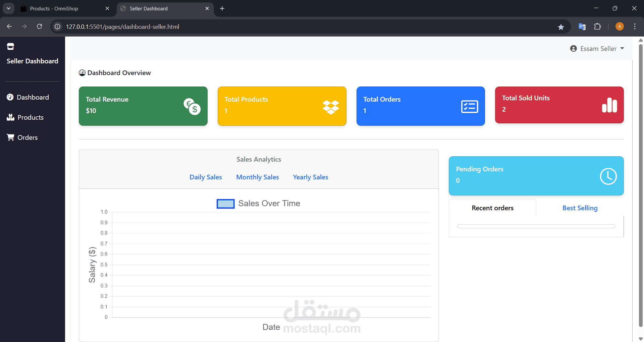Click the store icon above Seller Dashboard
The image size is (644, 342).
pos(10,47)
